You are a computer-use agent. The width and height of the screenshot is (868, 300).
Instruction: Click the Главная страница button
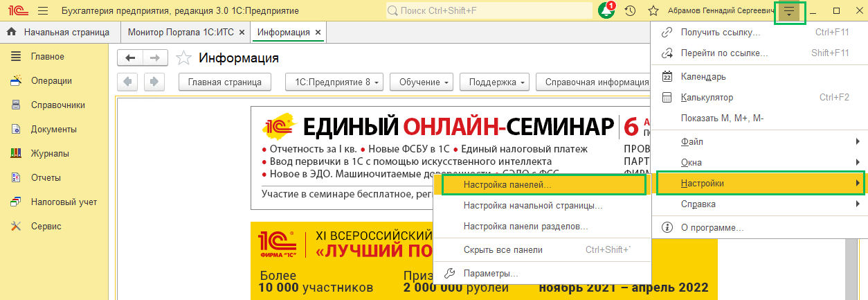click(224, 82)
